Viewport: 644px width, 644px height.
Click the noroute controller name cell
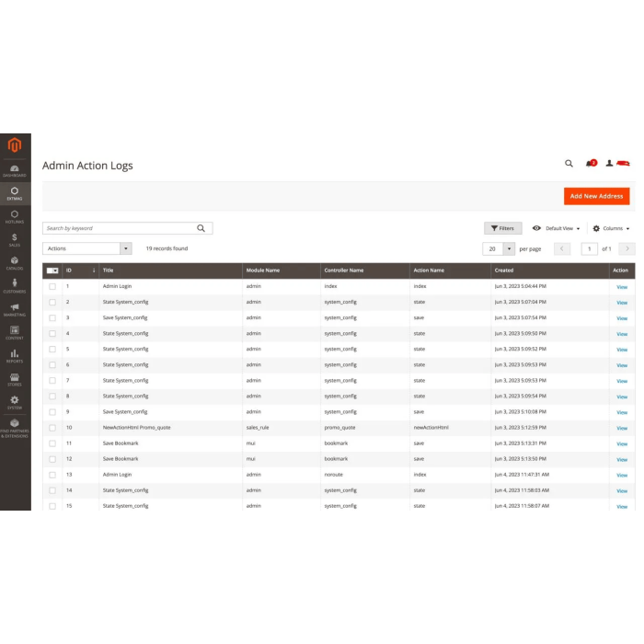tap(333, 475)
